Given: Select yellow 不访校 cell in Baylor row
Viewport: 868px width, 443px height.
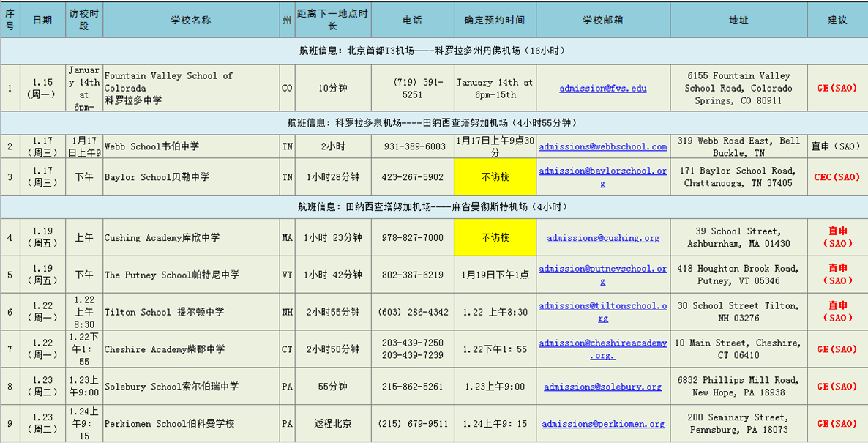Looking at the screenshot, I should (495, 176).
